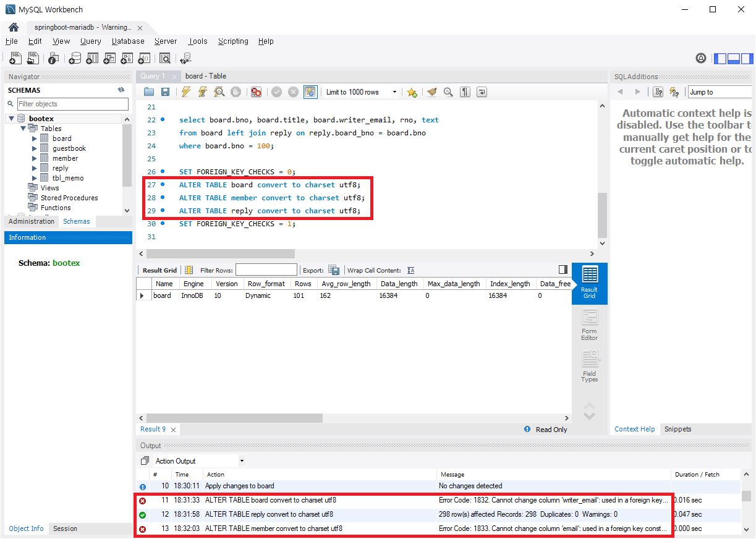The width and height of the screenshot is (756, 539).
Task: Execute statement under cursor icon
Action: pos(202,92)
